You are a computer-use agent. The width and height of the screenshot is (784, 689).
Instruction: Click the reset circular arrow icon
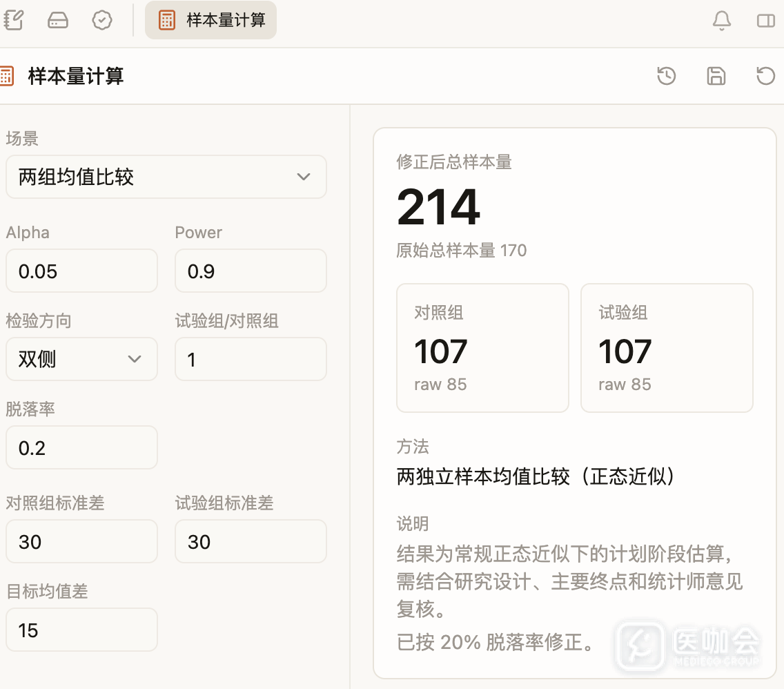(x=765, y=76)
